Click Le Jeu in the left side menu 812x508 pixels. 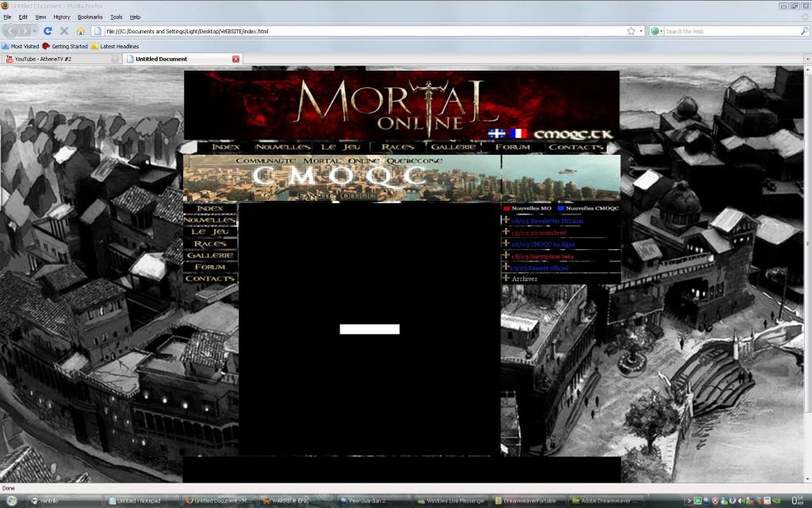[x=210, y=232]
